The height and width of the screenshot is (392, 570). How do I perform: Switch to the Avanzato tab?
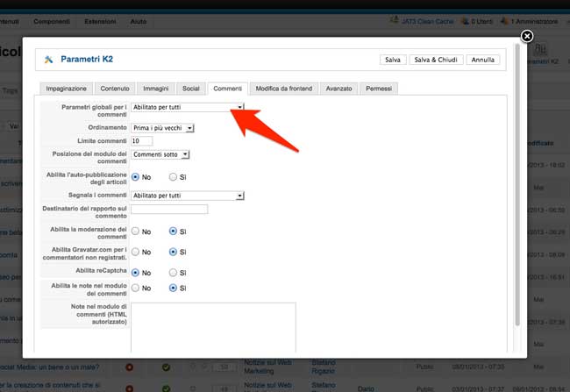tap(338, 89)
